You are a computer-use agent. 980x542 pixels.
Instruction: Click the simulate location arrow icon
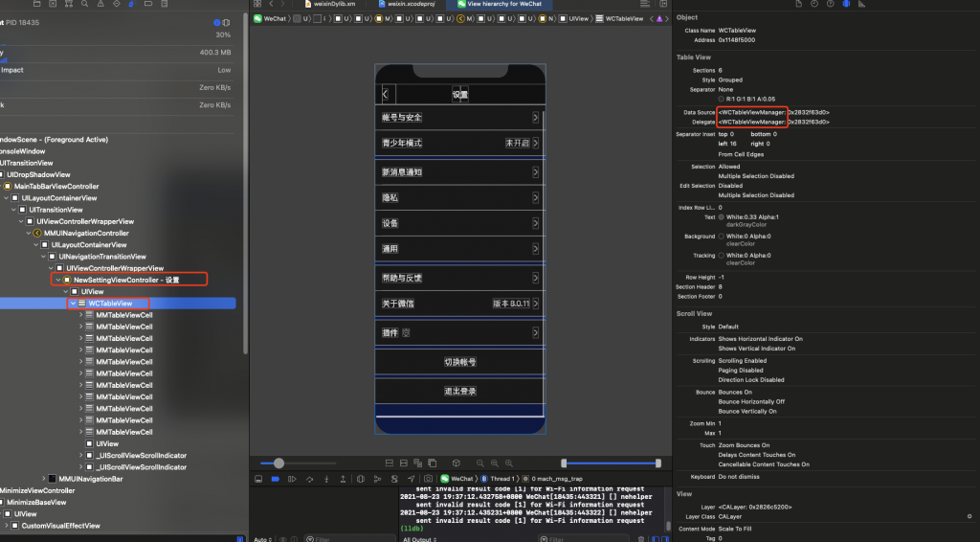[x=412, y=478]
